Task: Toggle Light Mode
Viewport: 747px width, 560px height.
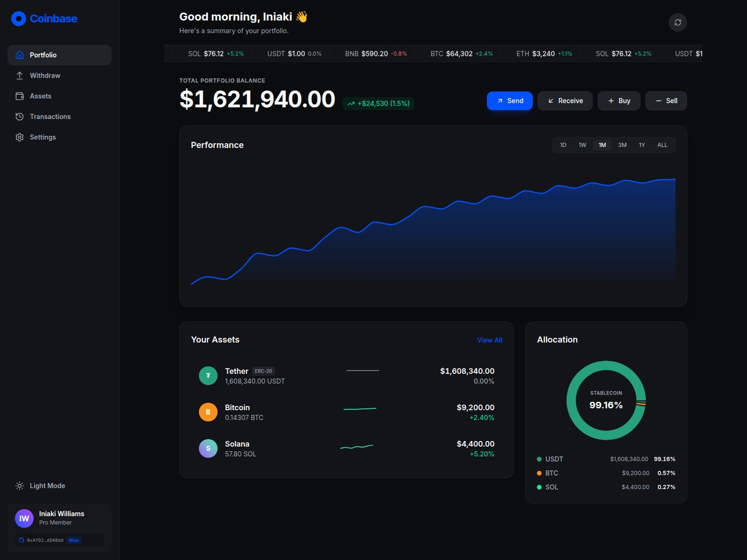Action: pos(59,486)
